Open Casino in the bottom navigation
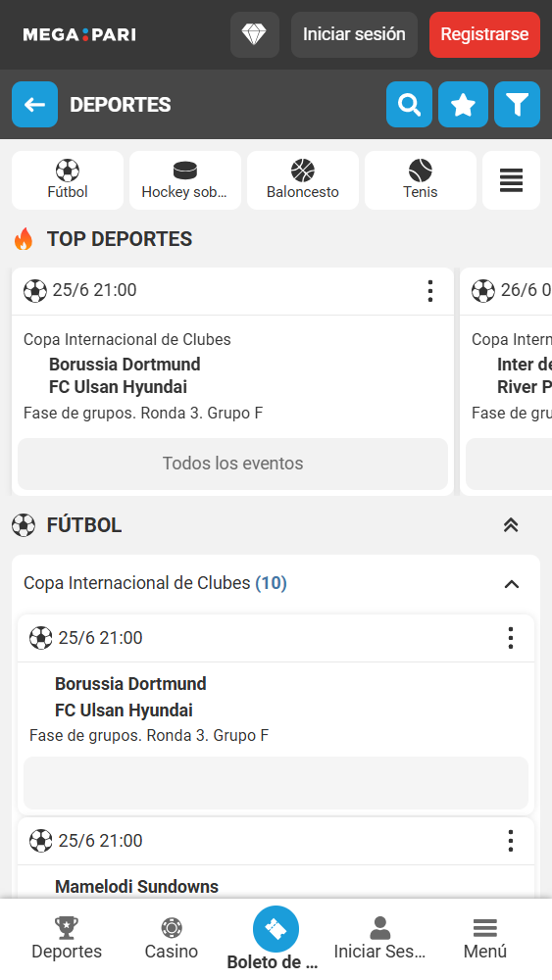552x980 pixels. coord(172,939)
